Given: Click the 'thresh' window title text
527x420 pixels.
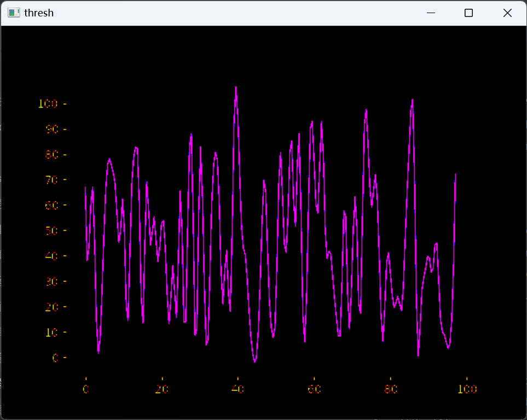Looking at the screenshot, I should [39, 13].
